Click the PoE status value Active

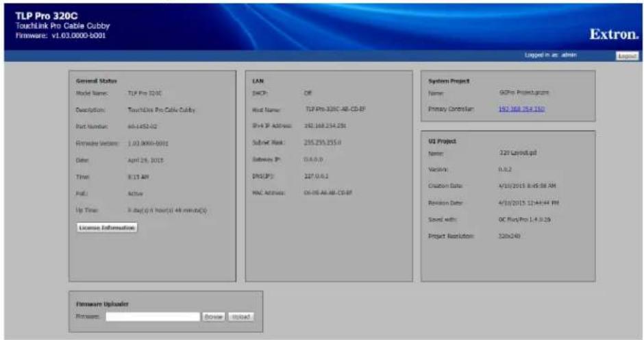(135, 193)
